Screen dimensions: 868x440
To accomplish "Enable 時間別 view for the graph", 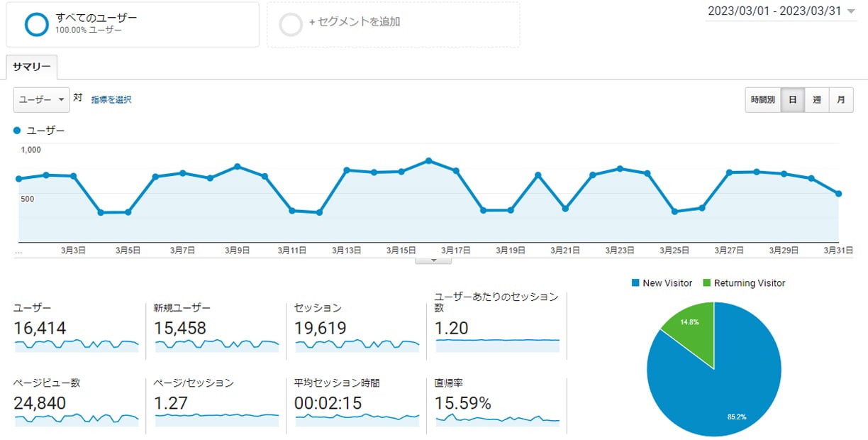I will 762,99.
